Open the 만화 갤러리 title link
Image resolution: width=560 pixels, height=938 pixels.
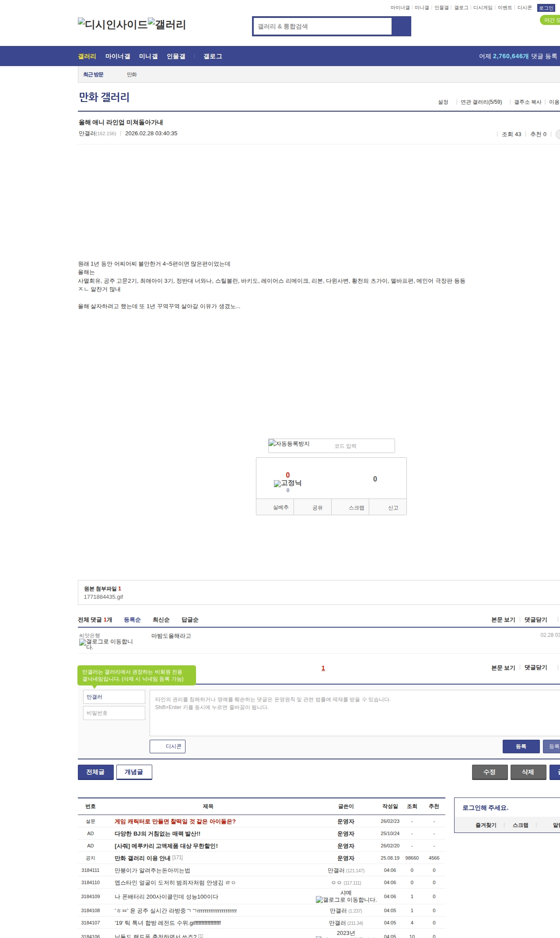[x=104, y=97]
